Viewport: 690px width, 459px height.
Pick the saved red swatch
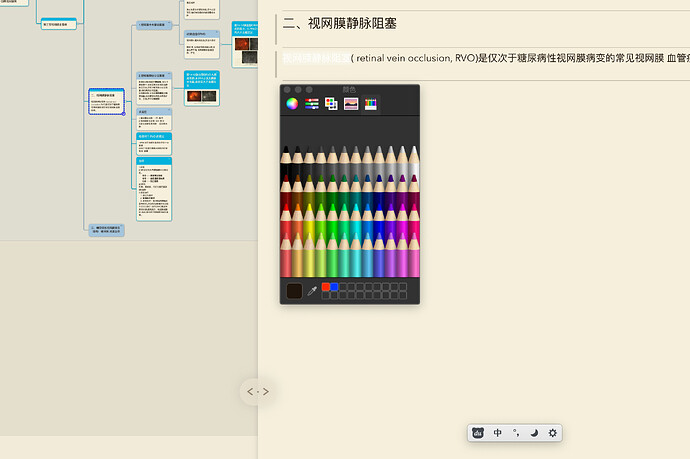point(326,287)
